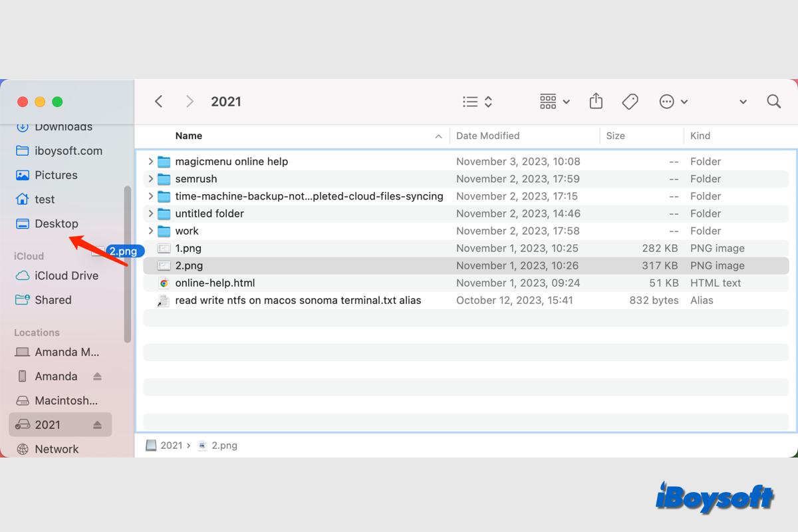The width and height of the screenshot is (798, 532).
Task: Sort files by Date Modified column
Action: (x=487, y=136)
